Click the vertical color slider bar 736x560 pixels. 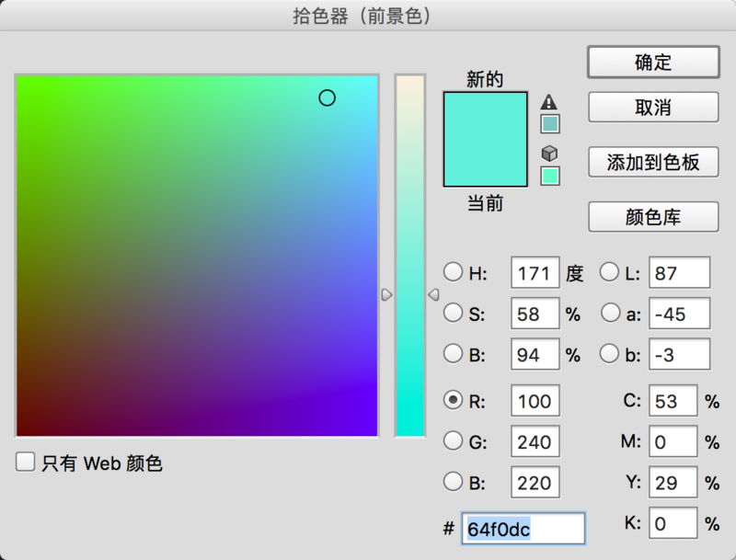click(x=409, y=256)
